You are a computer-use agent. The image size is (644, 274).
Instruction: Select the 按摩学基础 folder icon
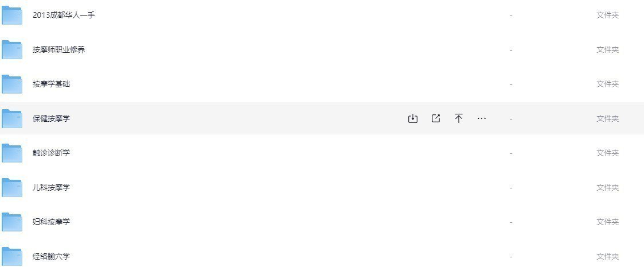12,84
